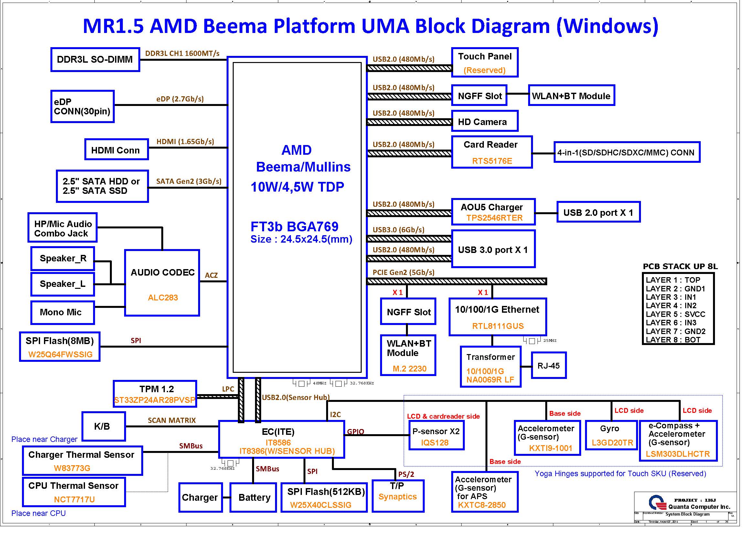The width and height of the screenshot is (756, 534).
Task: Click the "SPI Flash(512KB)" block heading
Action: (326, 492)
